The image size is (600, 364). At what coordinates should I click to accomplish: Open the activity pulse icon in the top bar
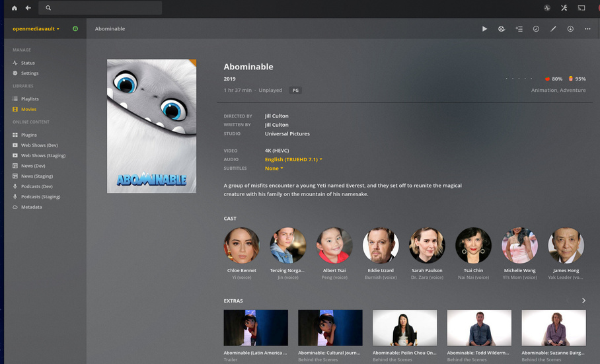click(x=547, y=8)
